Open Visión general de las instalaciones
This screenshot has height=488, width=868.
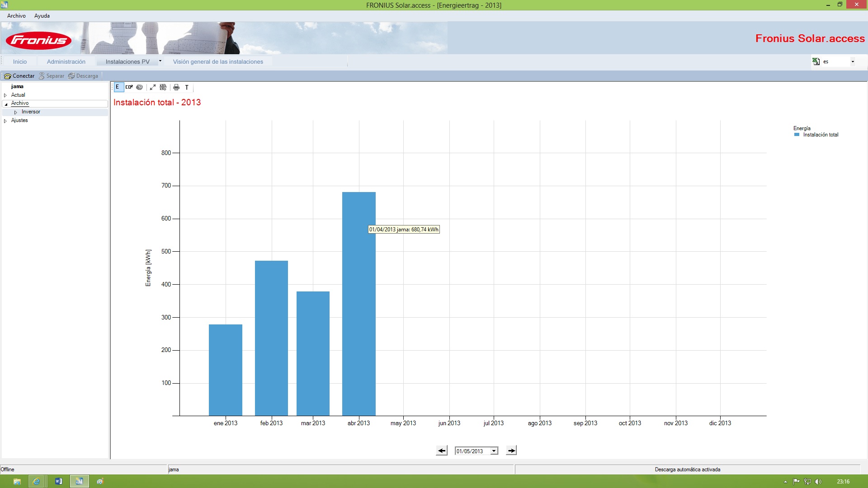click(218, 62)
